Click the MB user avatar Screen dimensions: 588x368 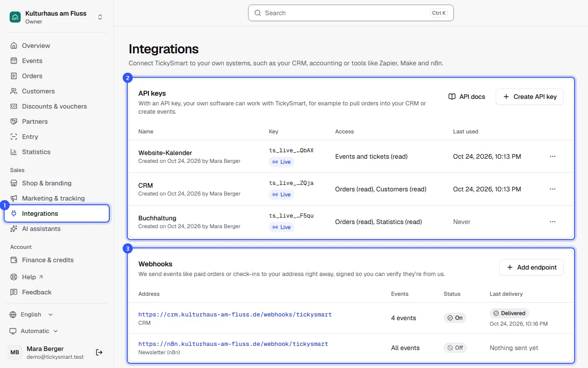point(15,352)
